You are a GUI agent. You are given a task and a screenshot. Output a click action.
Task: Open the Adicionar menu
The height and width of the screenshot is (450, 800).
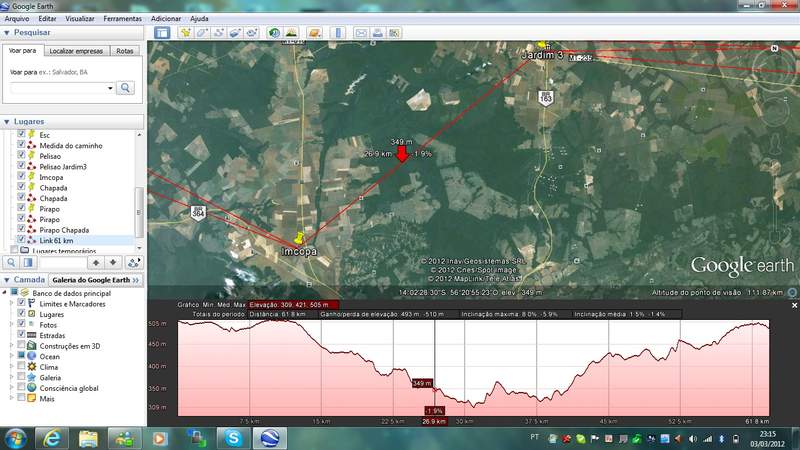click(x=165, y=18)
